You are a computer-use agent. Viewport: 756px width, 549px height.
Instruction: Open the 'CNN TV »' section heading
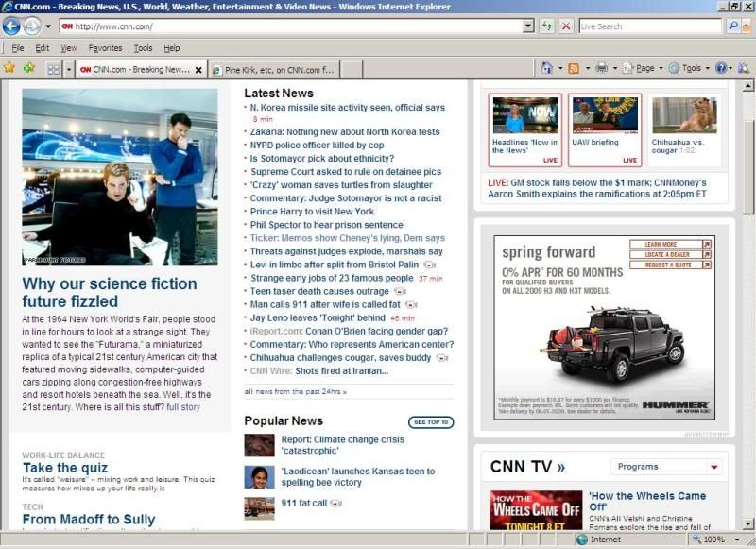point(527,467)
